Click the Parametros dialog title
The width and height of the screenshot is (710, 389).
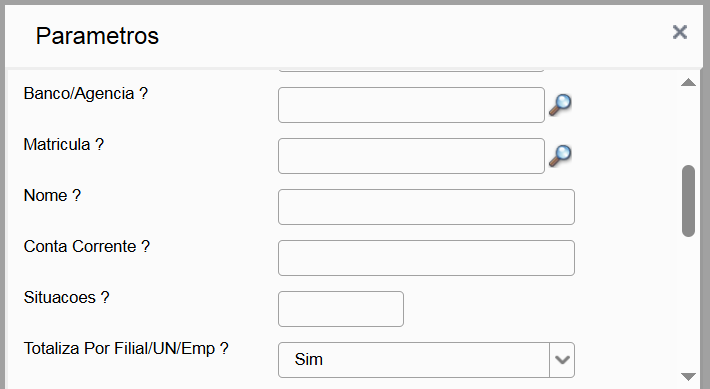pos(97,36)
